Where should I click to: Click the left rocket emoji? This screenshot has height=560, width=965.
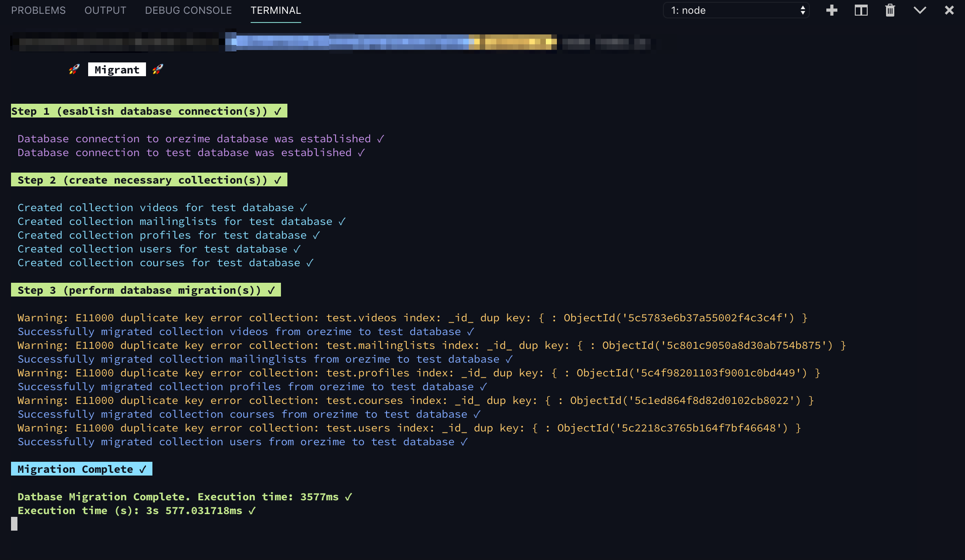point(74,69)
